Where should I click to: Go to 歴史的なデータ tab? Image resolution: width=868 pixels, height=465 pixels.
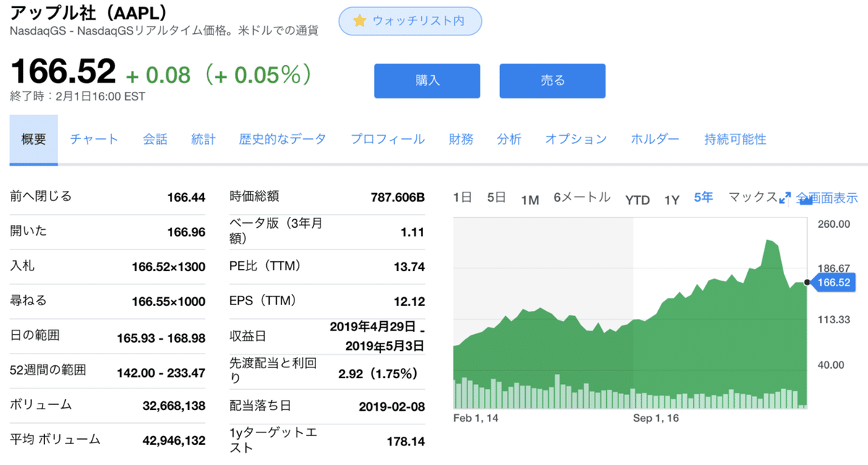pos(283,140)
